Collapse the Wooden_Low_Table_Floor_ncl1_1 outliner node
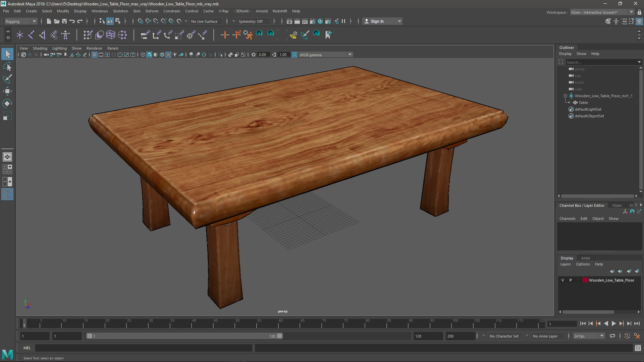 [565, 96]
